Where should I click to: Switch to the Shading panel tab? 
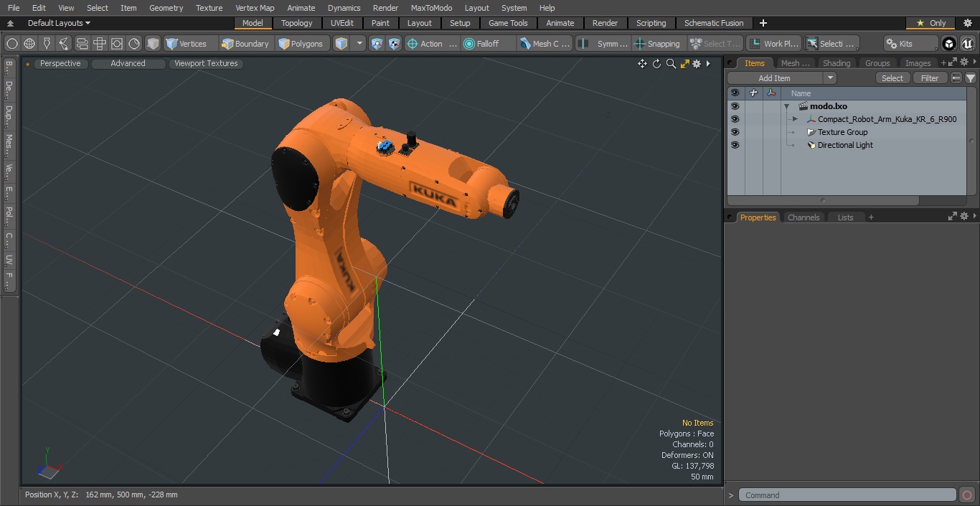836,63
